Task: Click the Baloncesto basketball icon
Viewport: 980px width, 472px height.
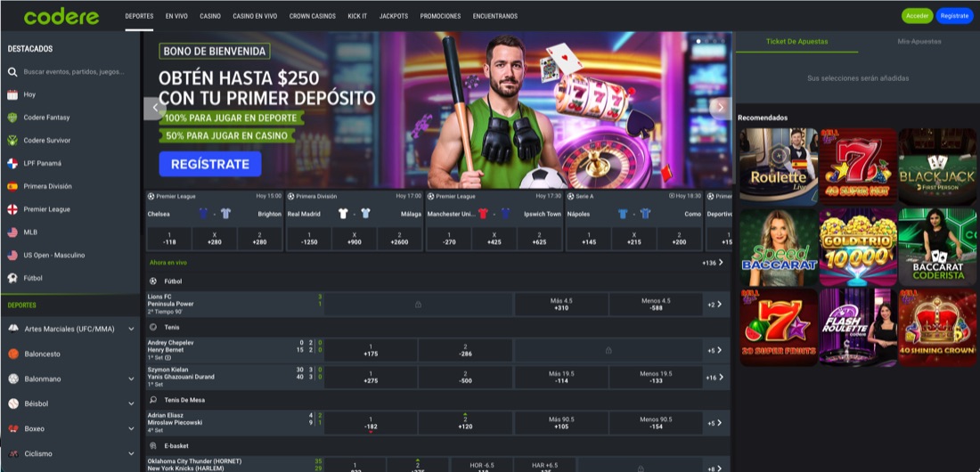Action: click(13, 354)
